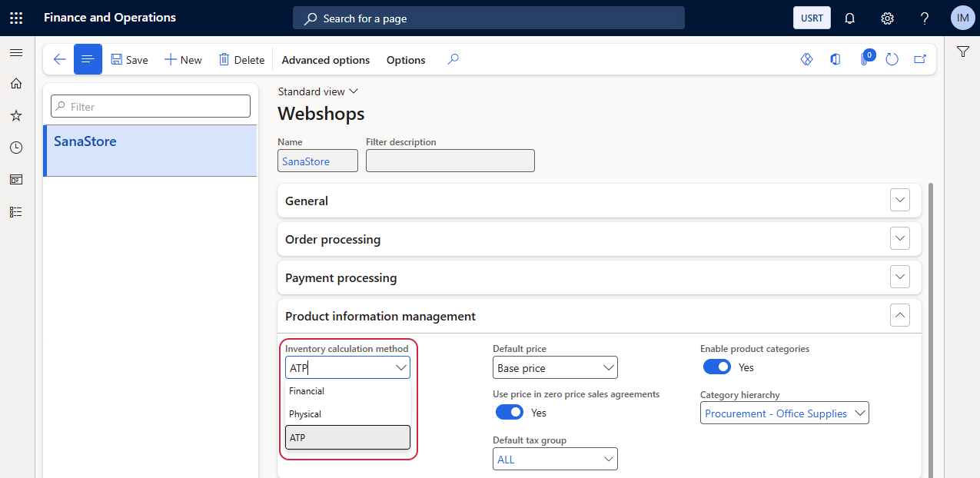This screenshot has width=980, height=478.
Task: Expand the Payment processing section
Action: coord(899,277)
